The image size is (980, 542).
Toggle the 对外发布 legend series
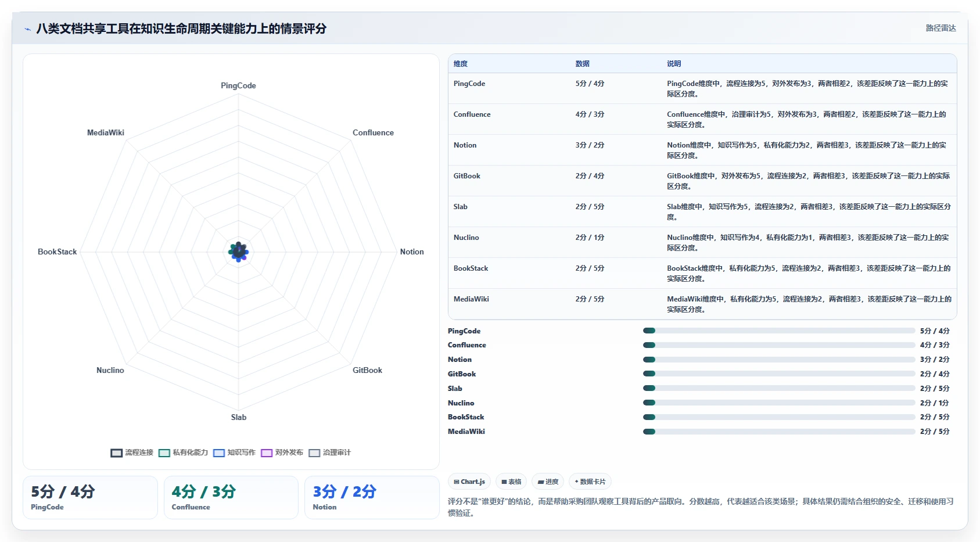[282, 453]
